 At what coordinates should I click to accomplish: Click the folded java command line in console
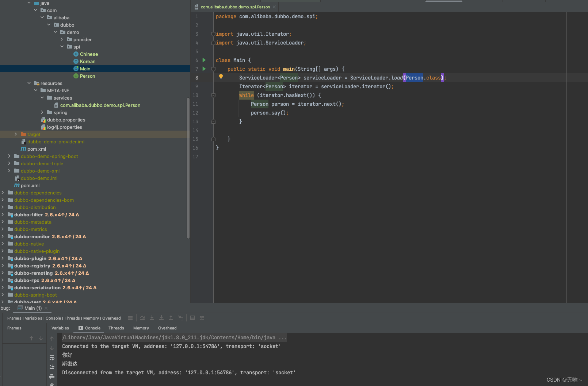(174, 337)
